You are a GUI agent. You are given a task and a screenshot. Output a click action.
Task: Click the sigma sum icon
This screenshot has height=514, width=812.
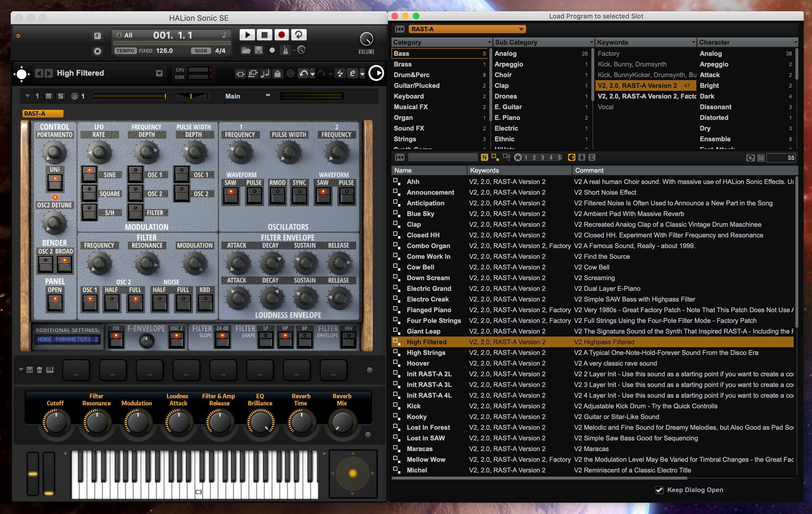592,157
